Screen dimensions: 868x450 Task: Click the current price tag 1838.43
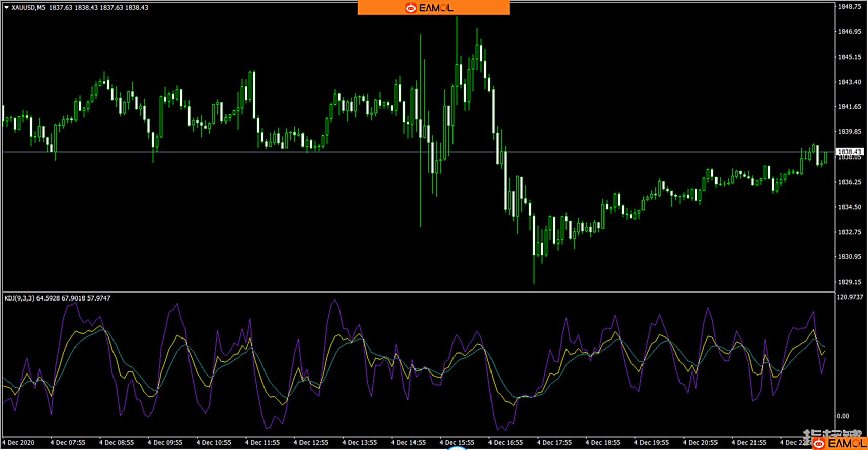pos(849,152)
